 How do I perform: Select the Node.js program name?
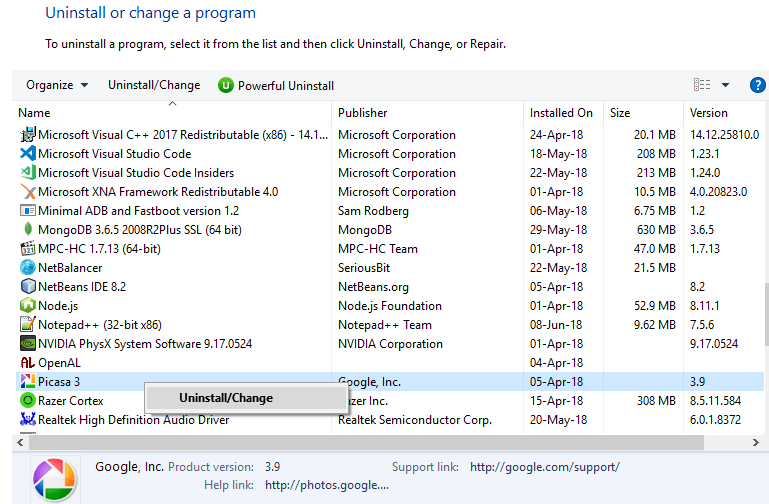click(x=58, y=305)
